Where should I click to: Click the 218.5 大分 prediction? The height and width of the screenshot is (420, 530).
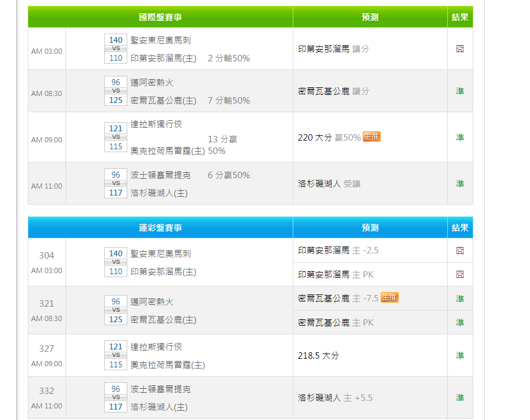318,355
